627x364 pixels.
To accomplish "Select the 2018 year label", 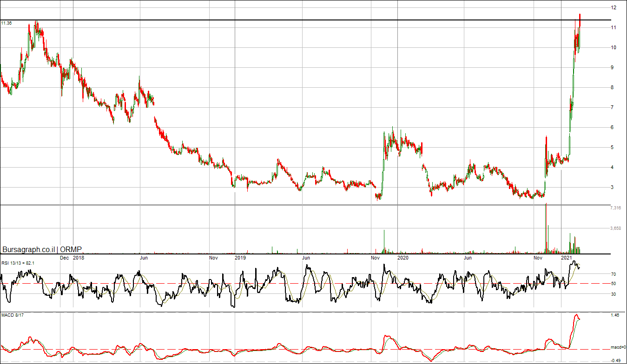I will (x=79, y=257).
